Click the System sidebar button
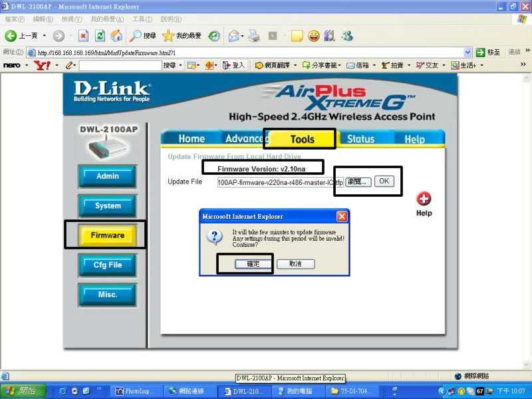 click(x=107, y=205)
